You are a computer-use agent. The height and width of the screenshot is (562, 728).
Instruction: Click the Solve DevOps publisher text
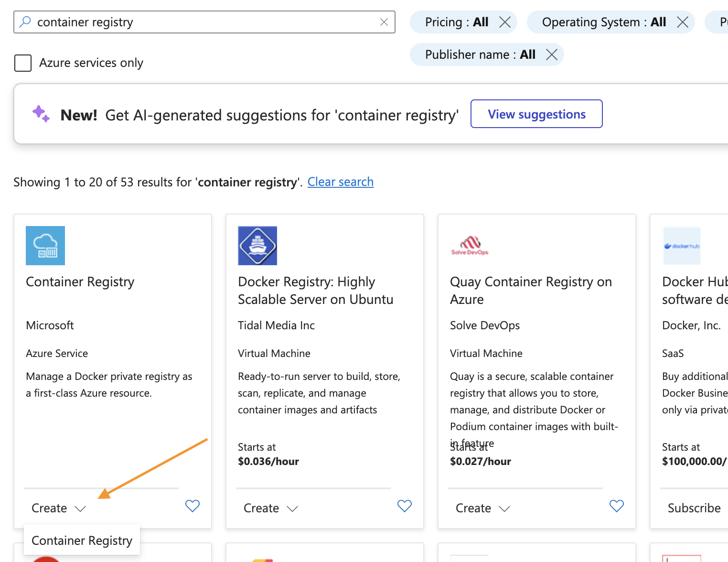coord(485,325)
